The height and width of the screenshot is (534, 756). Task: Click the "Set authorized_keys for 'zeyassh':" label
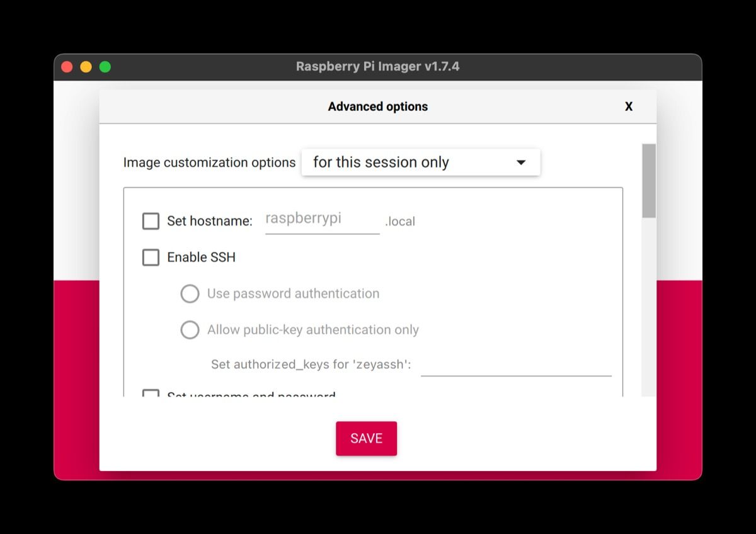312,364
